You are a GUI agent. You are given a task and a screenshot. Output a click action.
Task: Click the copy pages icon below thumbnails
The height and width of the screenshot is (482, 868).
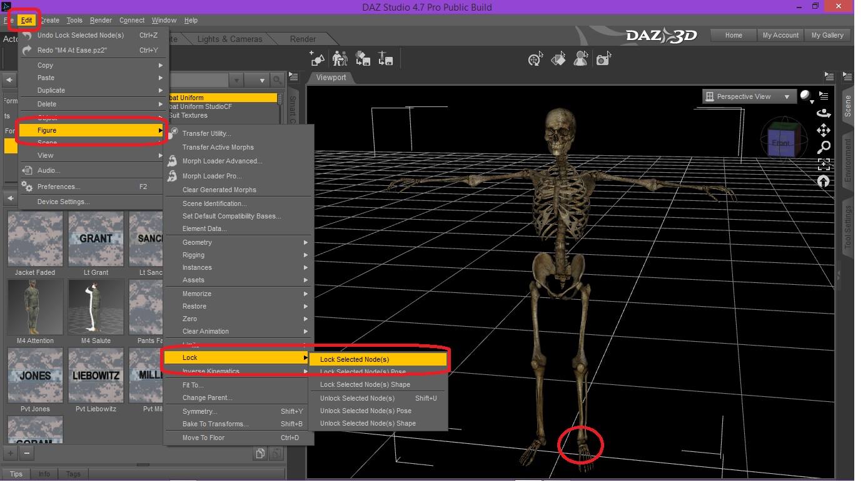pyautogui.click(x=260, y=453)
